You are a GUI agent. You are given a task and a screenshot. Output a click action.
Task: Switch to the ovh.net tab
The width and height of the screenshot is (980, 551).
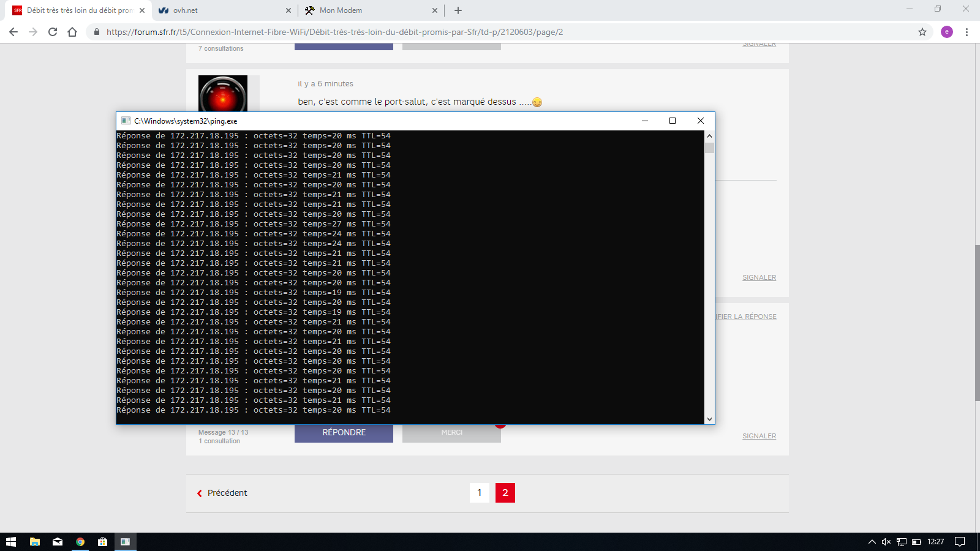[x=221, y=10]
